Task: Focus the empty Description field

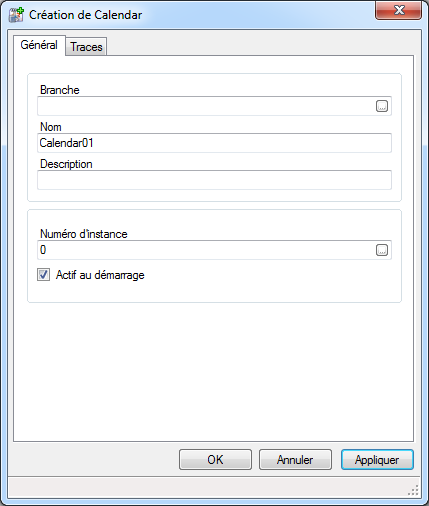Action: pyautogui.click(x=214, y=180)
